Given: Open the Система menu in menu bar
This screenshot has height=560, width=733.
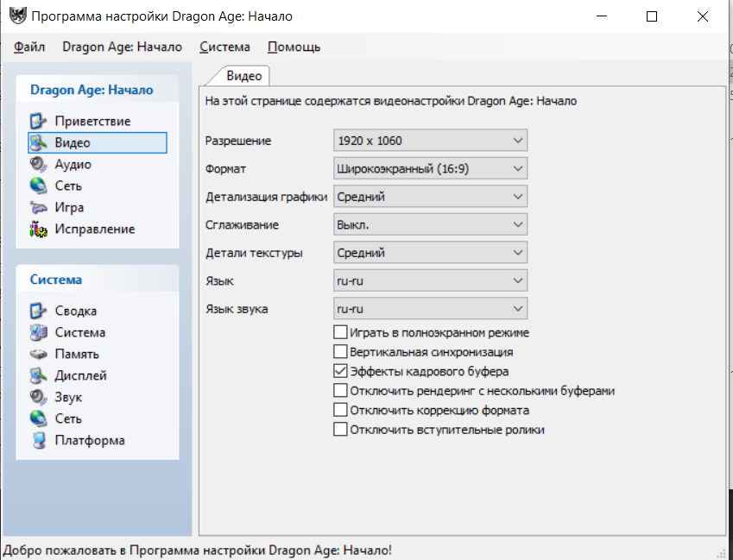Looking at the screenshot, I should pyautogui.click(x=224, y=47).
